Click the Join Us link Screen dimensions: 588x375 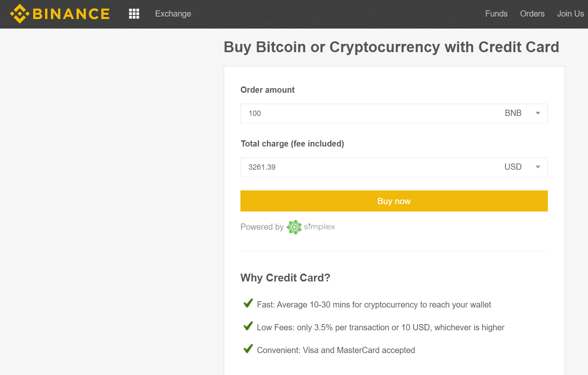point(571,14)
